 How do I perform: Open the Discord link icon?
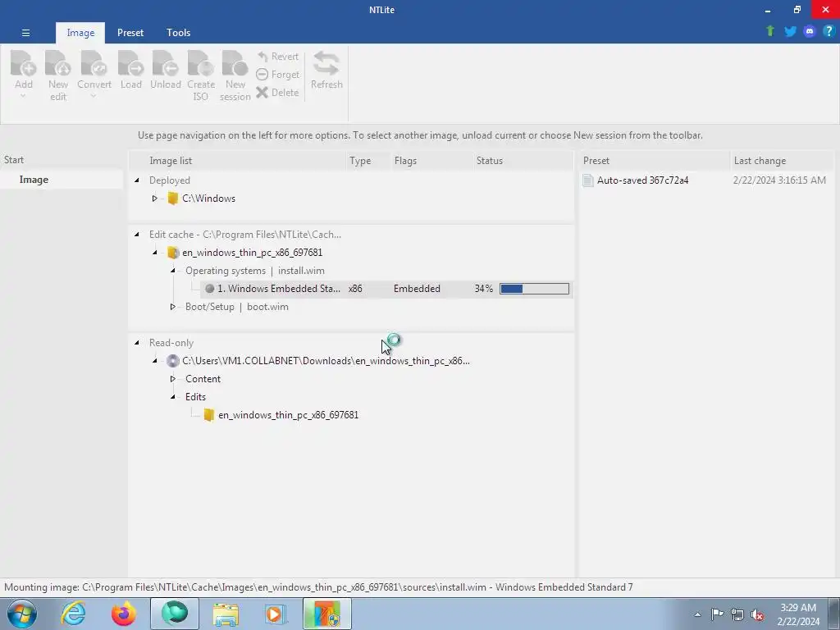810,31
